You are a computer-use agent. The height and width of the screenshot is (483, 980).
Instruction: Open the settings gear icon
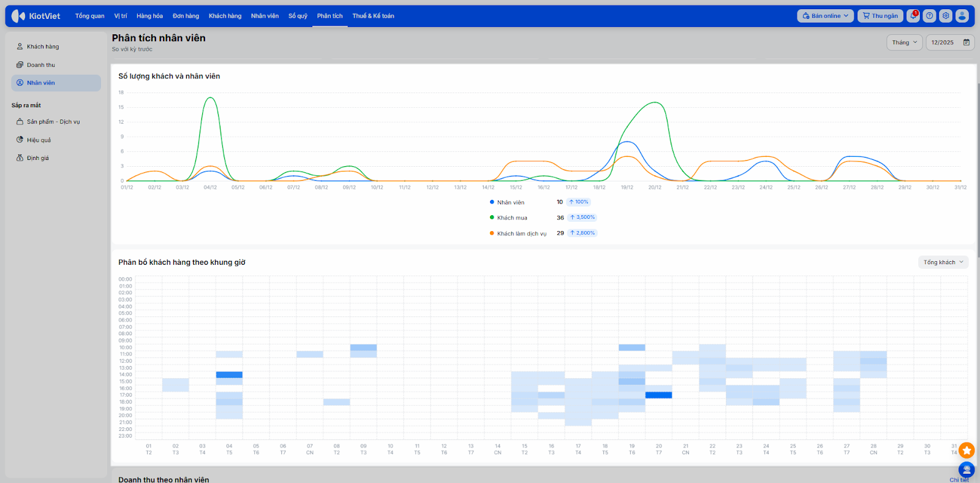tap(946, 16)
